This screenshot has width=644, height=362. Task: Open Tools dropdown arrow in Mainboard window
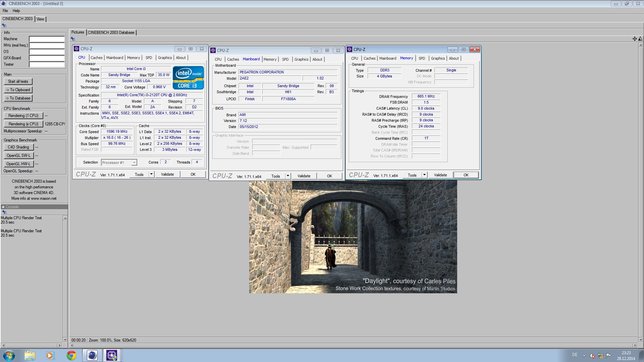pos(288,176)
